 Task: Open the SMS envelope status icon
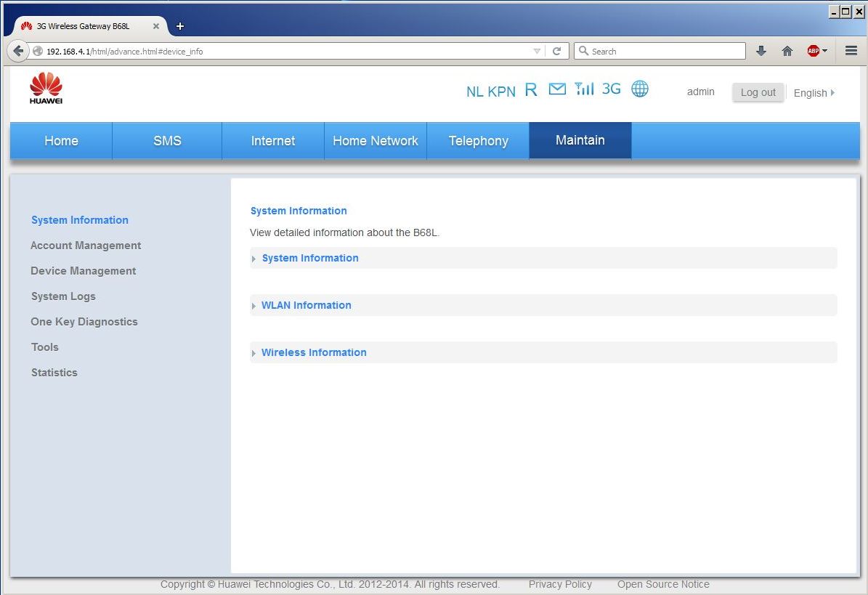[557, 89]
